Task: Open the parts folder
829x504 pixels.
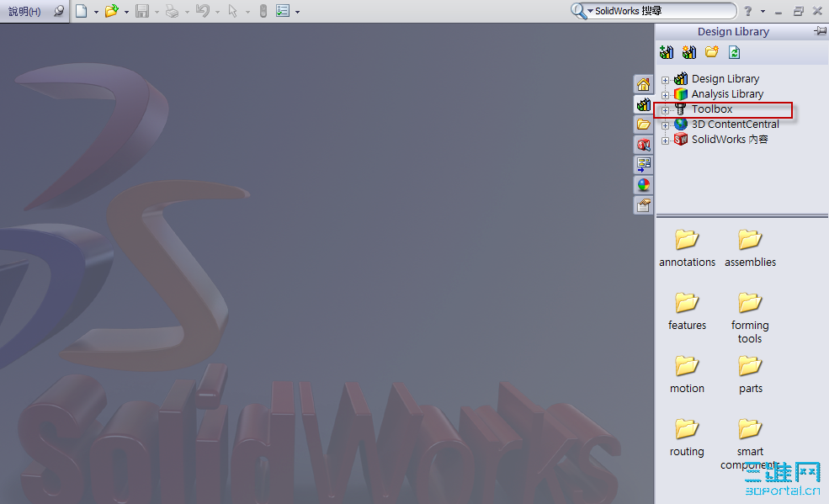Action: [x=750, y=374]
